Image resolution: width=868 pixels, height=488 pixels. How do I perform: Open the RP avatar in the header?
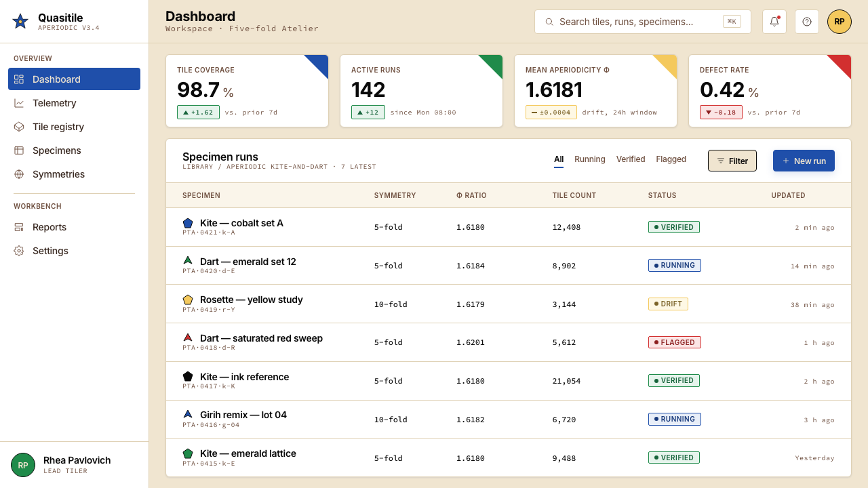[x=840, y=22]
